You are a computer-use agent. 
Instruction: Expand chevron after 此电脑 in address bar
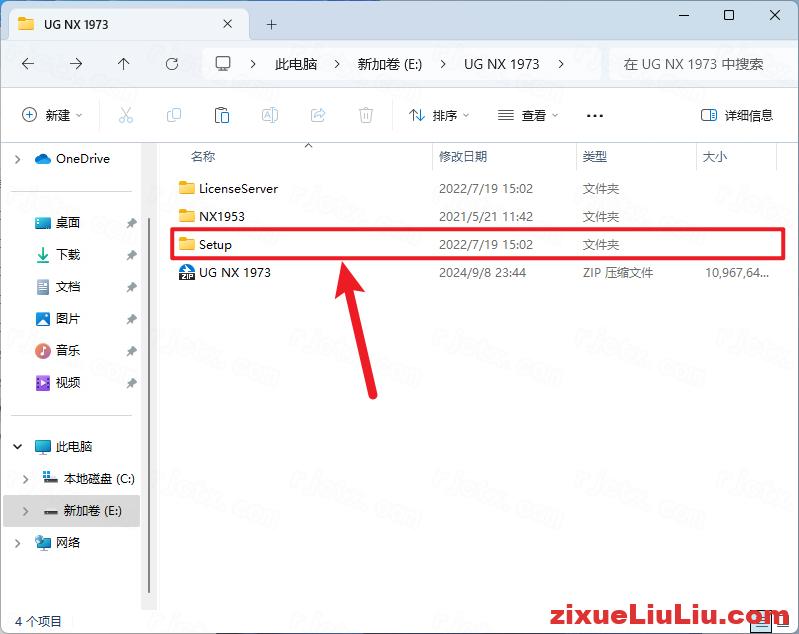(x=337, y=64)
